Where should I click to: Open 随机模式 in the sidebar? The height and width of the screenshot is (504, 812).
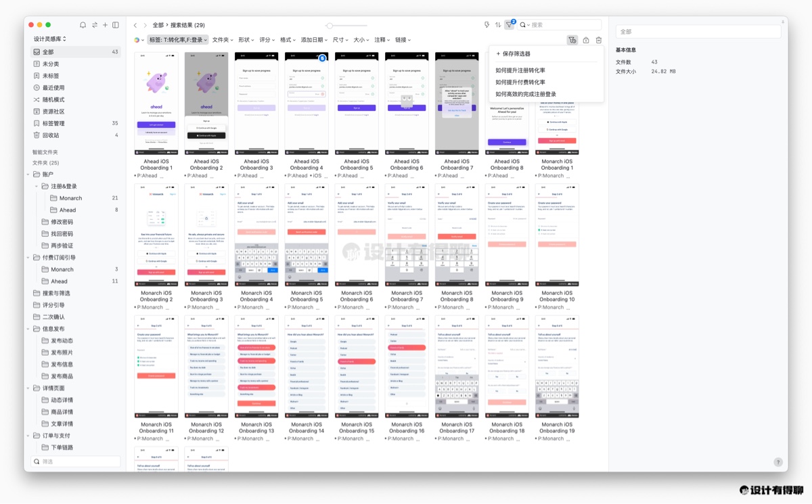point(76,99)
